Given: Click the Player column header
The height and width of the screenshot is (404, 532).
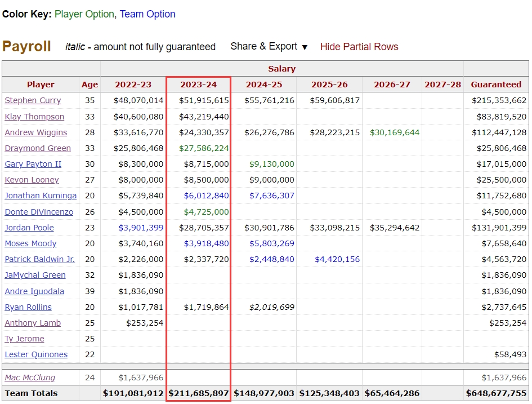Looking at the screenshot, I should (x=41, y=85).
